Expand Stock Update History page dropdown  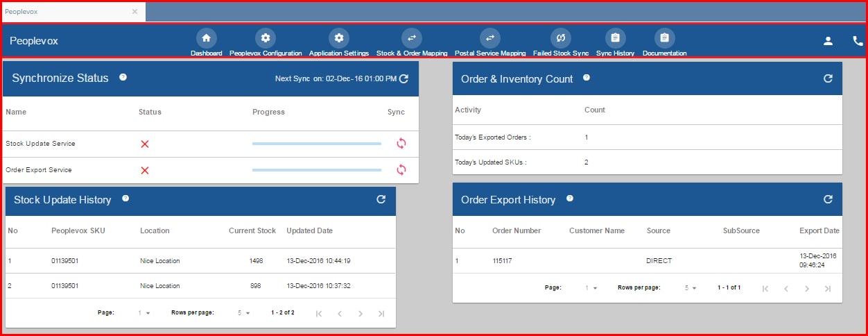(x=144, y=313)
